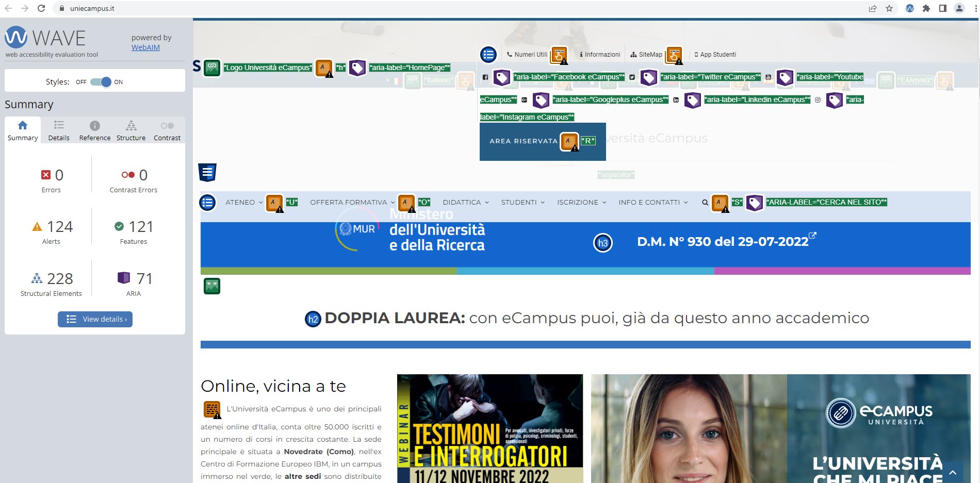Image resolution: width=980 pixels, height=483 pixels.
Task: Share this page via toolbar icon
Action: (x=873, y=8)
